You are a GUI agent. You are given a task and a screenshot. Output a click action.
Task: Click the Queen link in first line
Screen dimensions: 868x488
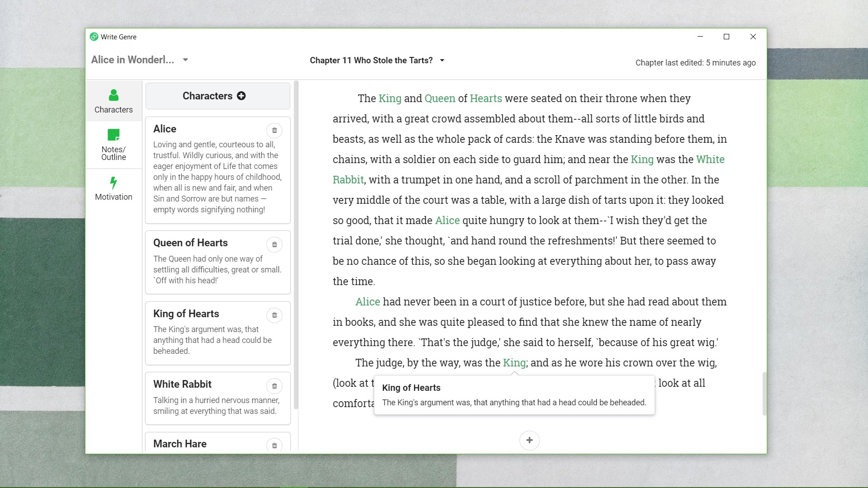point(440,99)
